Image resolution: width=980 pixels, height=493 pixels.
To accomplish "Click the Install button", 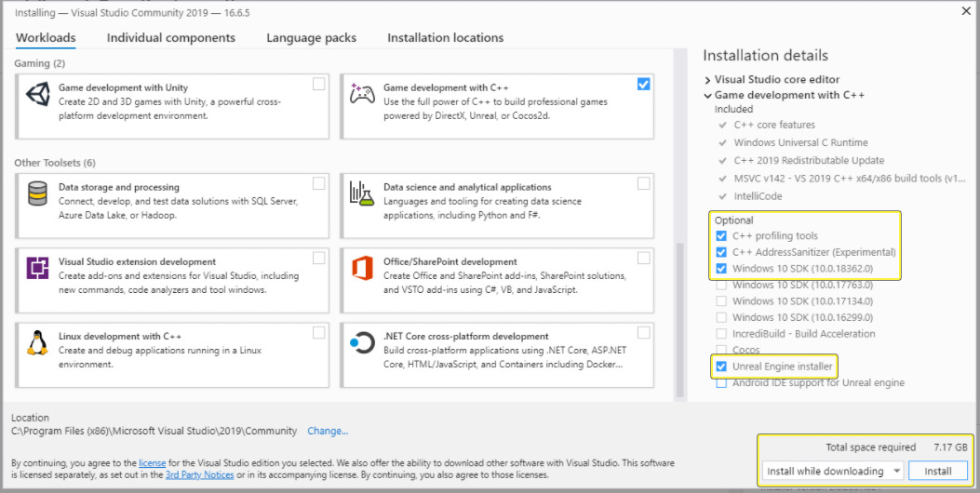I will coord(937,471).
